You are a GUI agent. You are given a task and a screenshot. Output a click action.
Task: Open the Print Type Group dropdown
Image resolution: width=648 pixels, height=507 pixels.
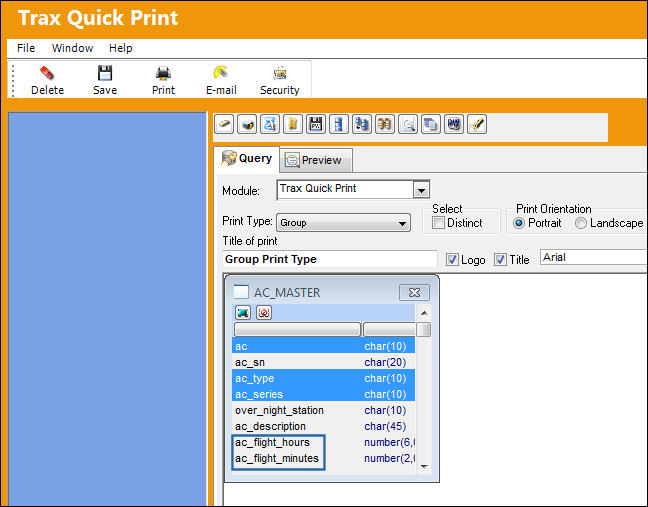point(343,223)
